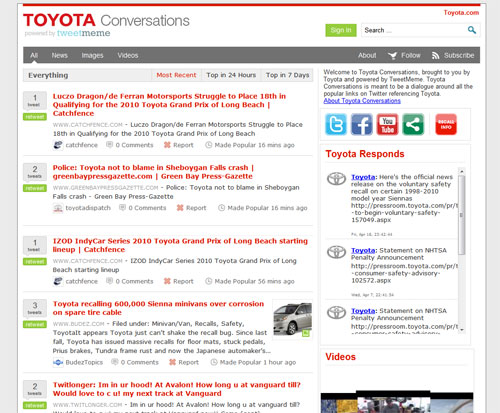Screen dimensions: 500x413
Task: Click 'Made Popular 1 hour ago' text
Action: pyautogui.click(x=258, y=362)
